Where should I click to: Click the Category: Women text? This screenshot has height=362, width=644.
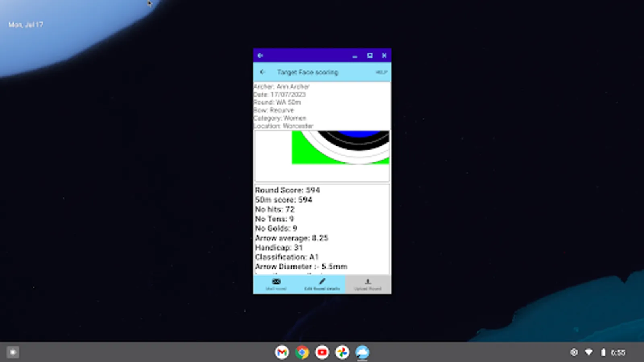pos(280,118)
